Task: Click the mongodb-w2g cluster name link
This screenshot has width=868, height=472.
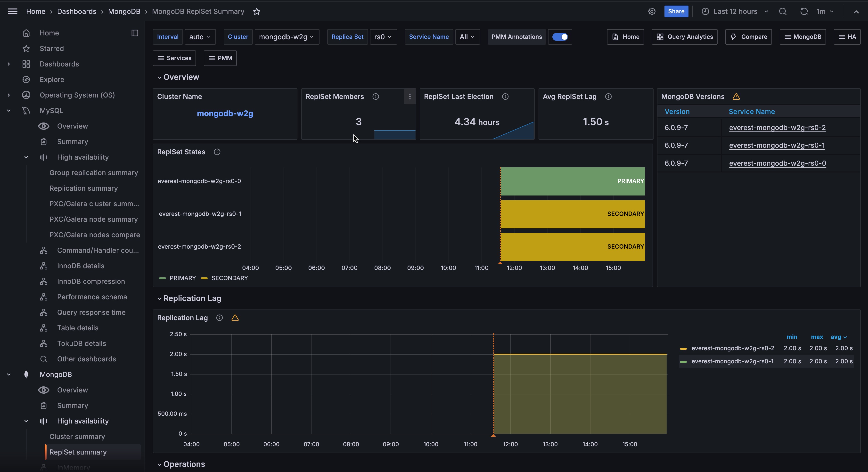Action: 225,114
